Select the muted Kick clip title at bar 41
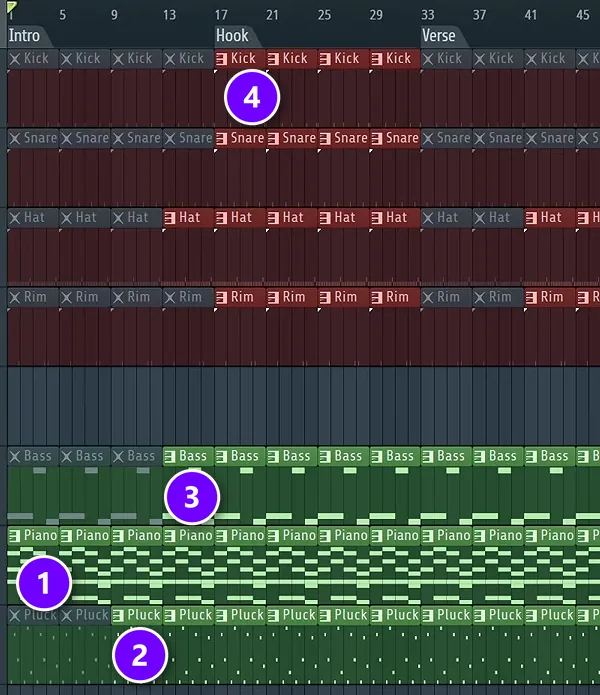Screen dimensions: 600x695 pos(553,59)
